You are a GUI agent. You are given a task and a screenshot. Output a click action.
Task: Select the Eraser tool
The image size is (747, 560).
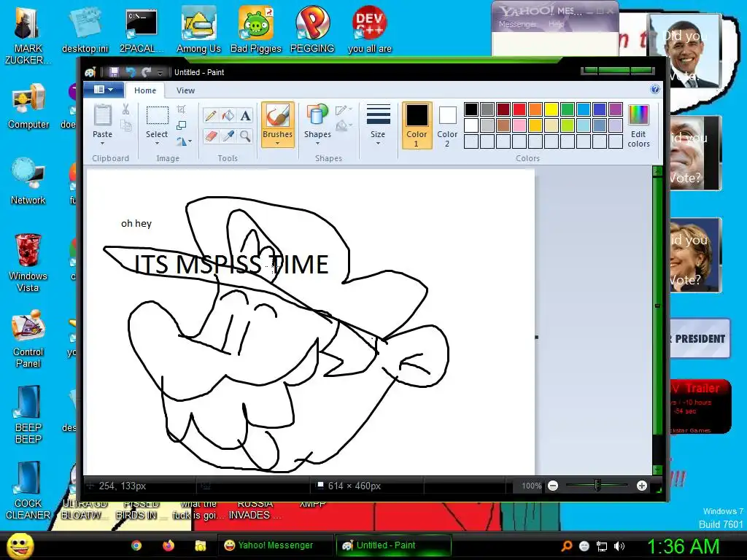tap(211, 136)
